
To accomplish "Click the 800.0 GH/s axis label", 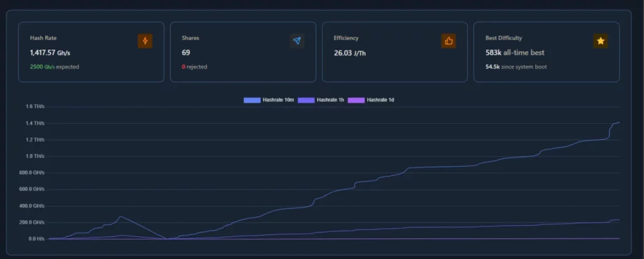I will [33, 172].
